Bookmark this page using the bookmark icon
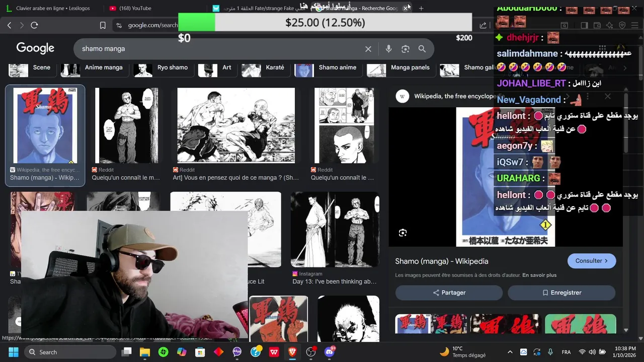Viewport: 644px width, 362px height. click(x=103, y=25)
